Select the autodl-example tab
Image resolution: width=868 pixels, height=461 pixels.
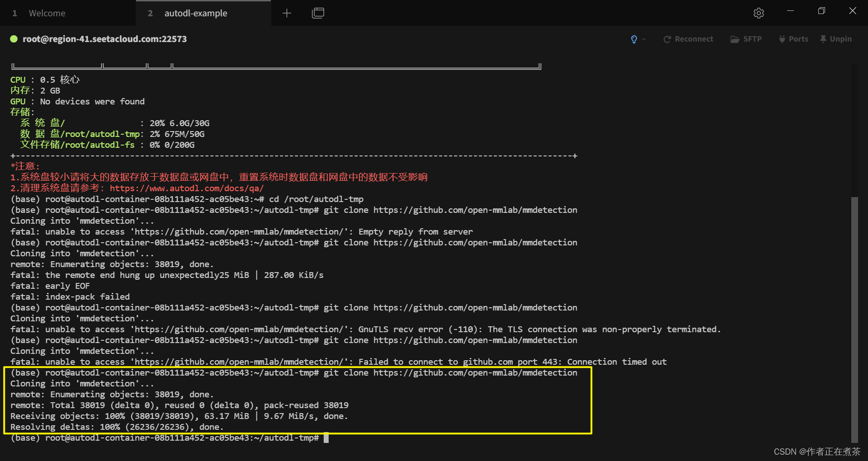[x=203, y=13]
